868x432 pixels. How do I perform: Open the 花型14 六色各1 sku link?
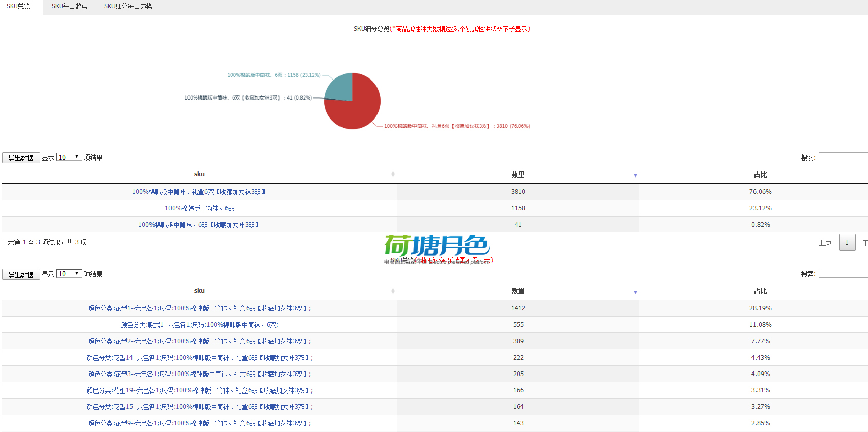tap(199, 358)
